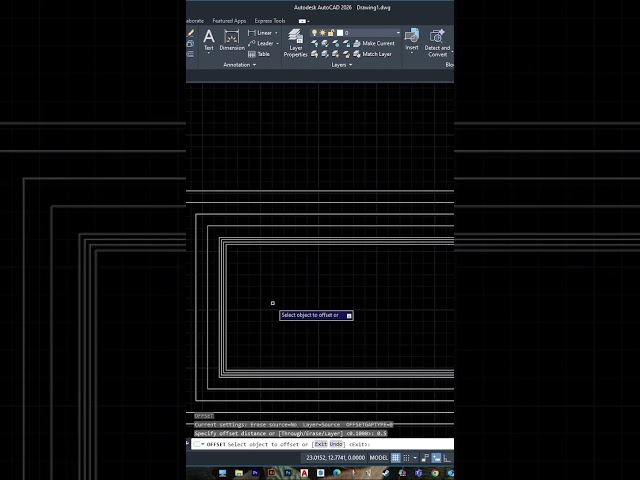640x480 pixels.
Task: Open snap mode settings dropdown arrow
Action: click(415, 458)
